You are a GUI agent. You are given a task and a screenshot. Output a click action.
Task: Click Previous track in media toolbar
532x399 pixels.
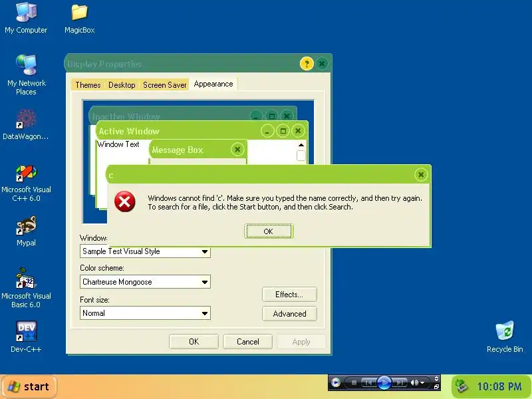pyautogui.click(x=368, y=383)
